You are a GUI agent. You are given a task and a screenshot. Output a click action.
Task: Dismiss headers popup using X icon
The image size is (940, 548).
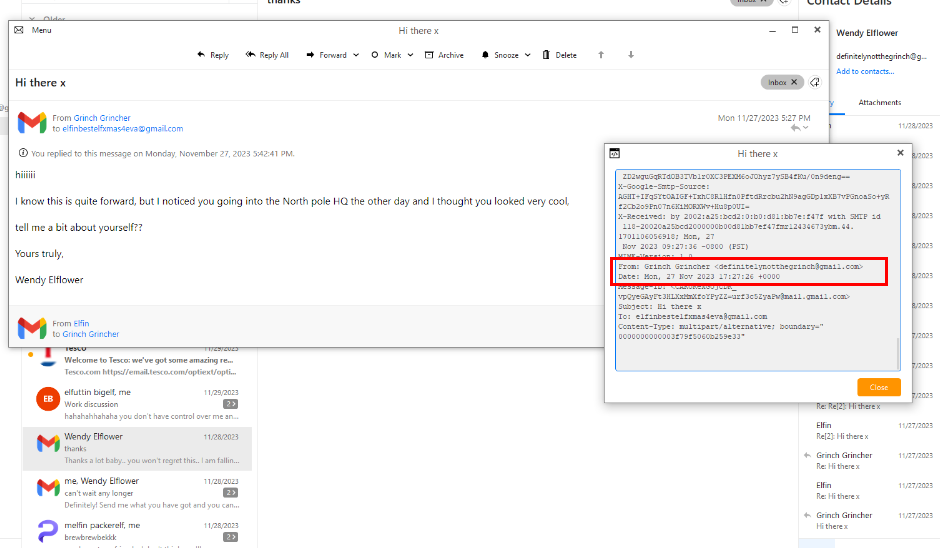point(900,153)
